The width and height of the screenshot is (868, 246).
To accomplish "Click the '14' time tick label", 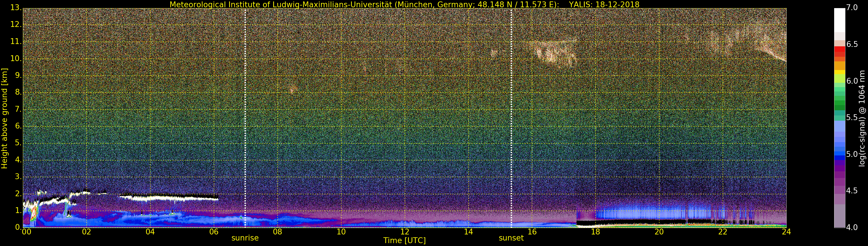I will (468, 232).
